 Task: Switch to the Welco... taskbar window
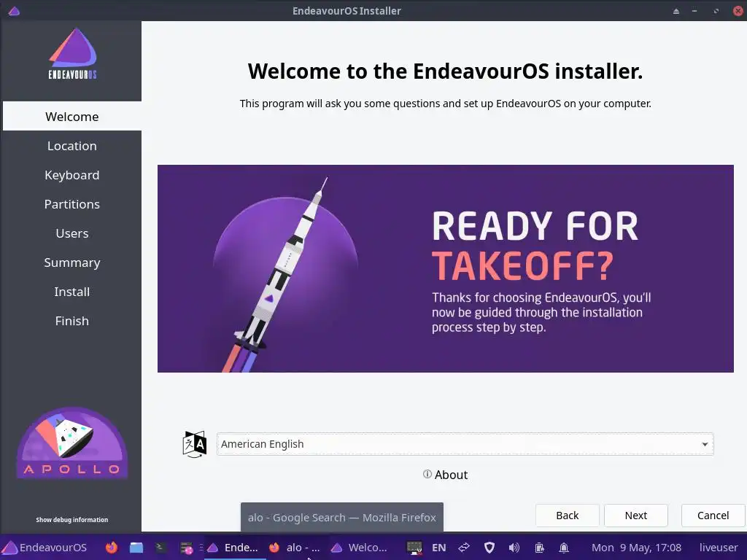click(359, 548)
